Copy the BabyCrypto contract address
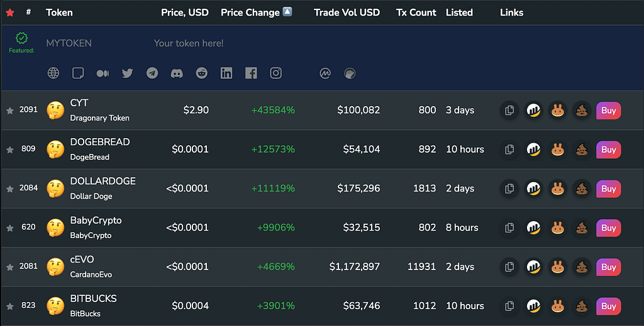 (x=509, y=228)
